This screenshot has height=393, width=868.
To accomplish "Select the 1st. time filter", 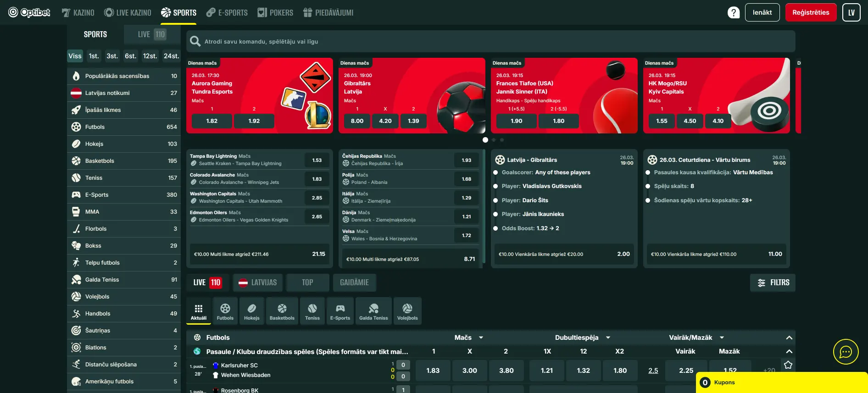I will click(94, 56).
